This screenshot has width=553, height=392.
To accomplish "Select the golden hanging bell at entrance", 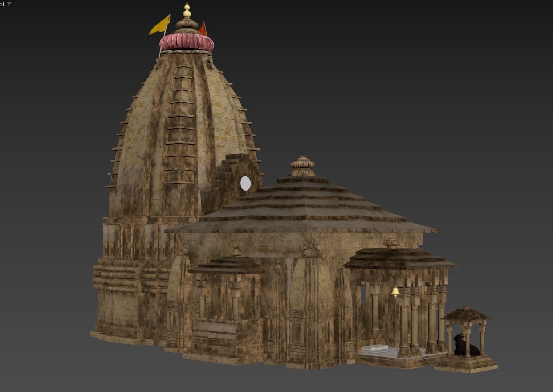I will pyautogui.click(x=395, y=291).
